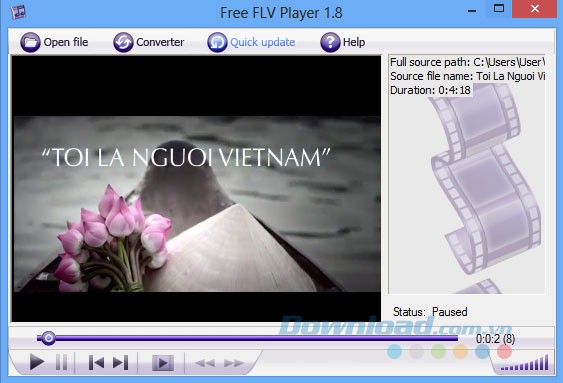
Task: Adjust the volume level bars
Action: click(x=525, y=363)
